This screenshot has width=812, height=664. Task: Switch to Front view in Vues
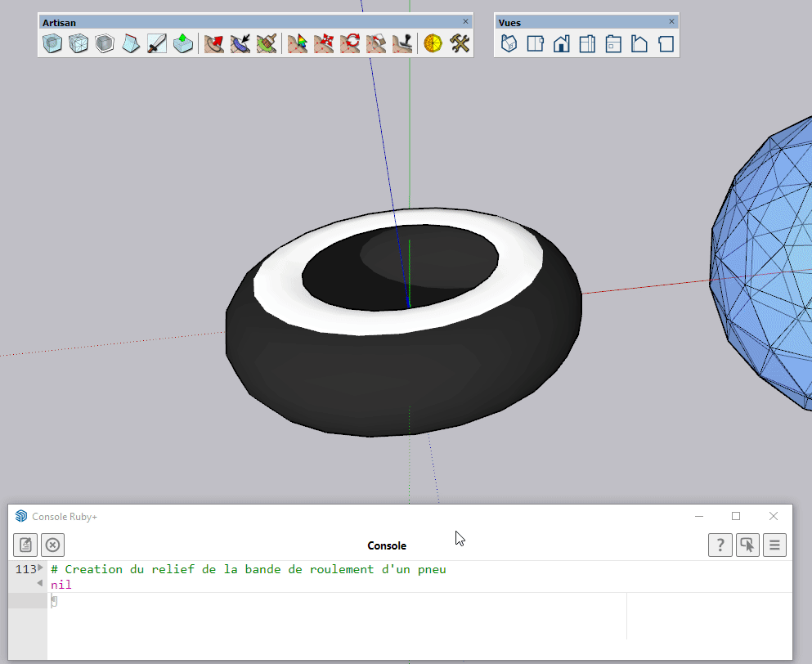coord(561,43)
